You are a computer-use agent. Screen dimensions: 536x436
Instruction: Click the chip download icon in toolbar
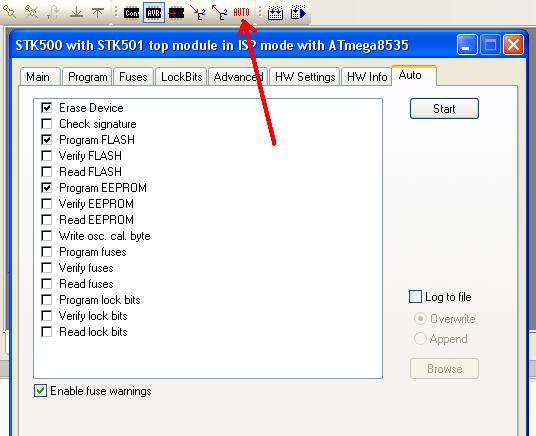tap(275, 13)
